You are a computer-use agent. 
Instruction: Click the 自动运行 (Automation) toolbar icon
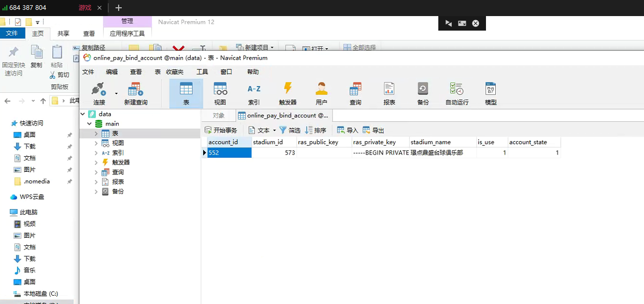[456, 93]
